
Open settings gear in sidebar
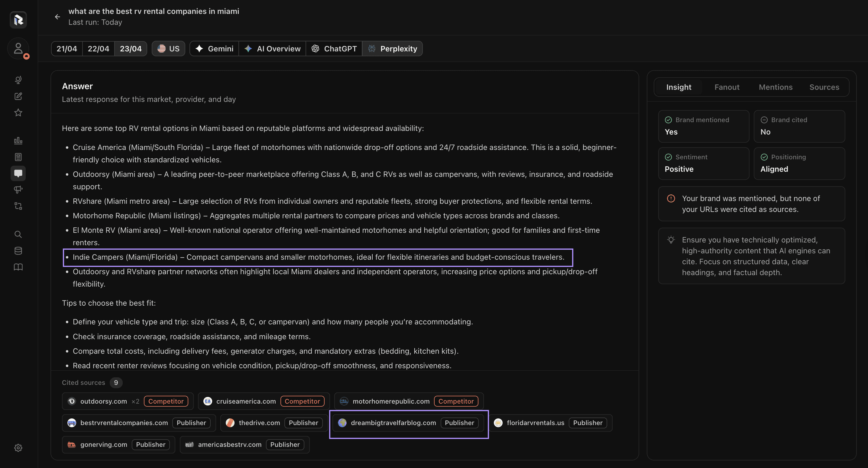[18, 448]
